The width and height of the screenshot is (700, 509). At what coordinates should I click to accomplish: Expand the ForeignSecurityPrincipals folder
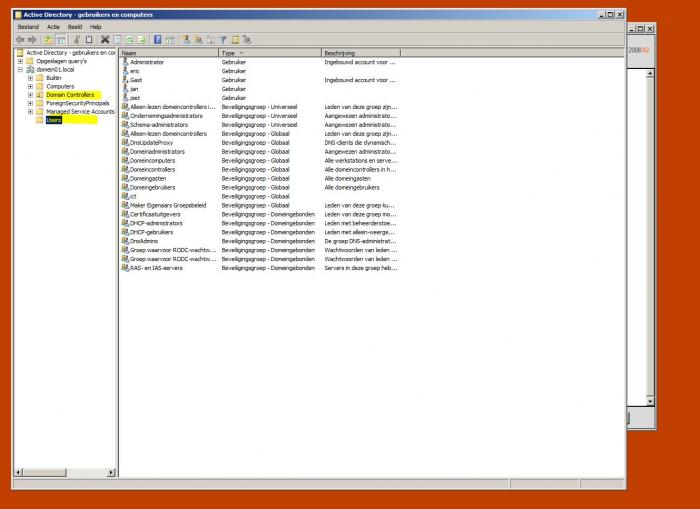point(30,103)
